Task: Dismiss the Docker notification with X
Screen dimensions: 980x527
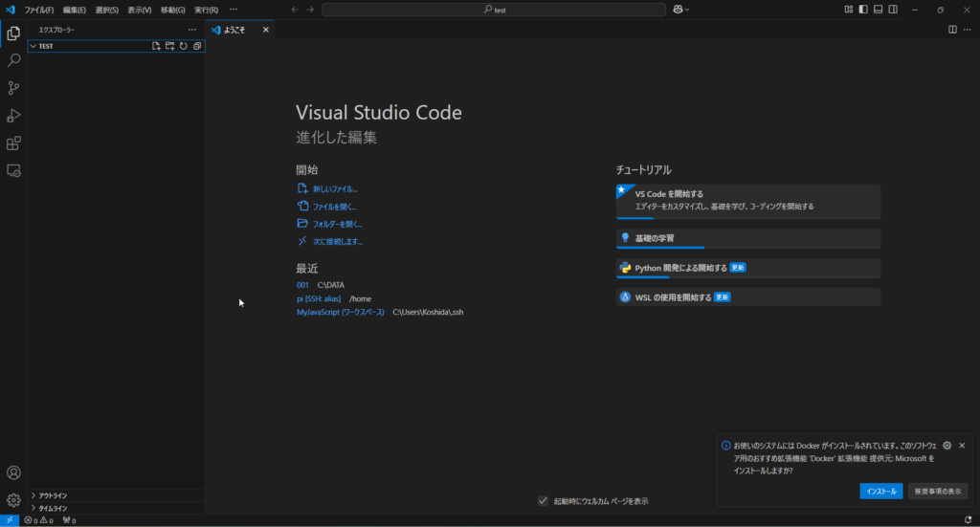Action: pyautogui.click(x=962, y=446)
